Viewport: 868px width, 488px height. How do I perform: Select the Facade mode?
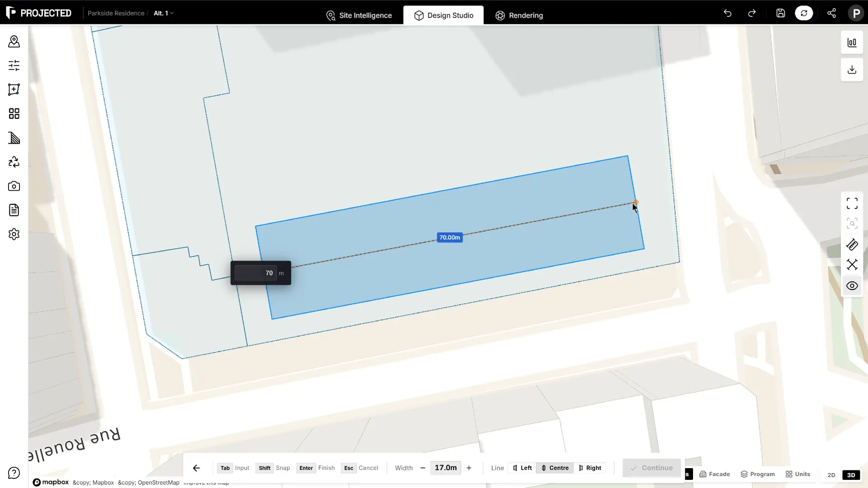click(714, 474)
